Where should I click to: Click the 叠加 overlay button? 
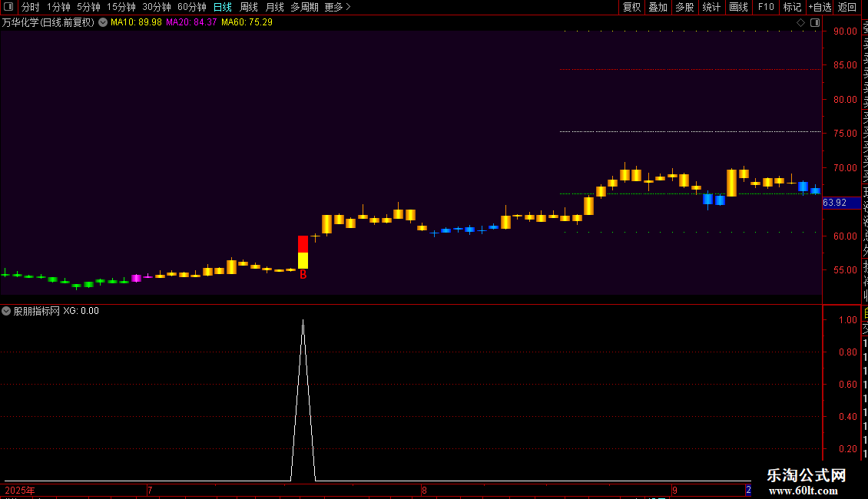(x=658, y=7)
